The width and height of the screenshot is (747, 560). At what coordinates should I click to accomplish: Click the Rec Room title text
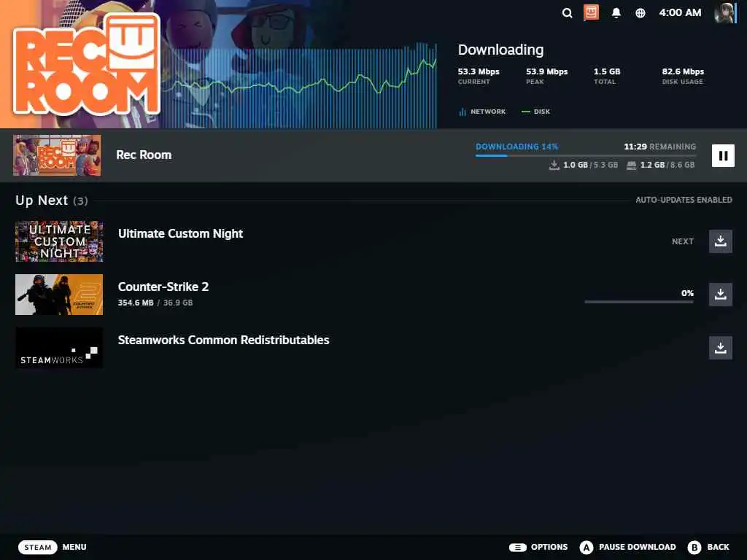pyautogui.click(x=144, y=155)
